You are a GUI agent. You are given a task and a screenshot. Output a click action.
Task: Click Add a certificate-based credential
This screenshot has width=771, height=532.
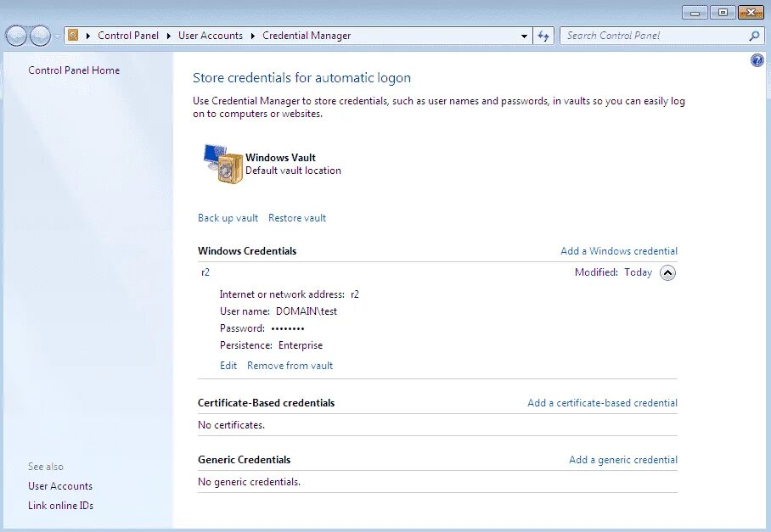click(602, 403)
